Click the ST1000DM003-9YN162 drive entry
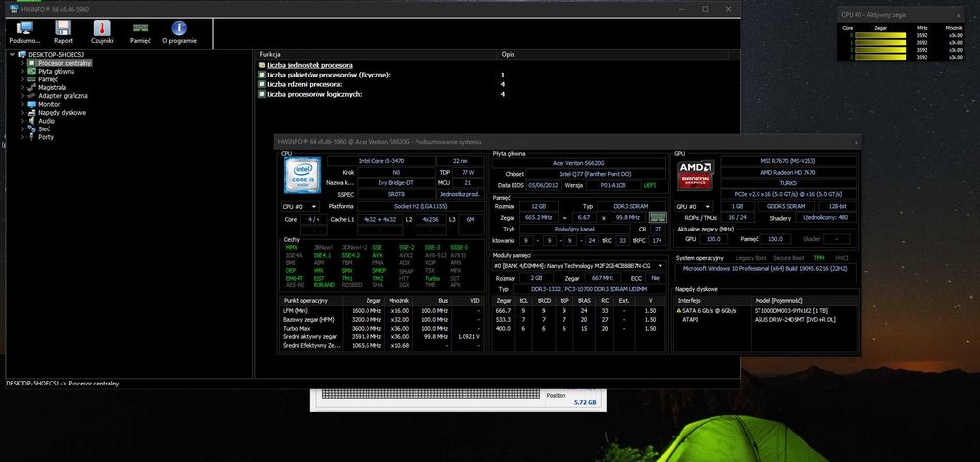The height and width of the screenshot is (462, 980). click(792, 311)
